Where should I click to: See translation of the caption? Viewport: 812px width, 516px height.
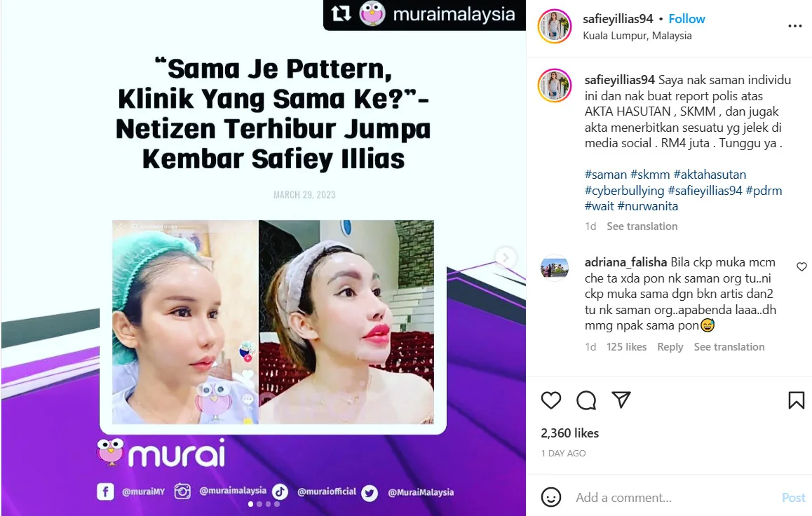(x=642, y=226)
